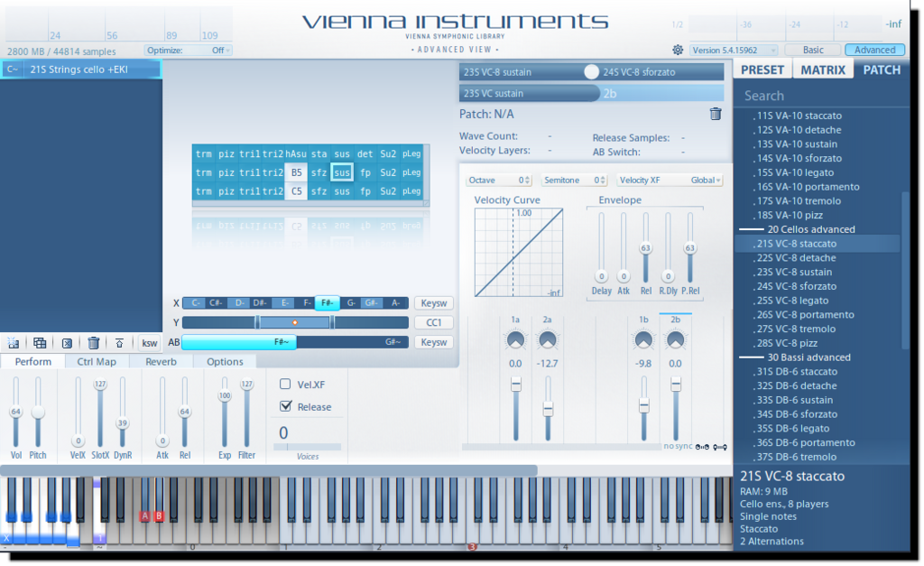Enable the Vel.XF checkbox
924x566 pixels.
[x=285, y=384]
